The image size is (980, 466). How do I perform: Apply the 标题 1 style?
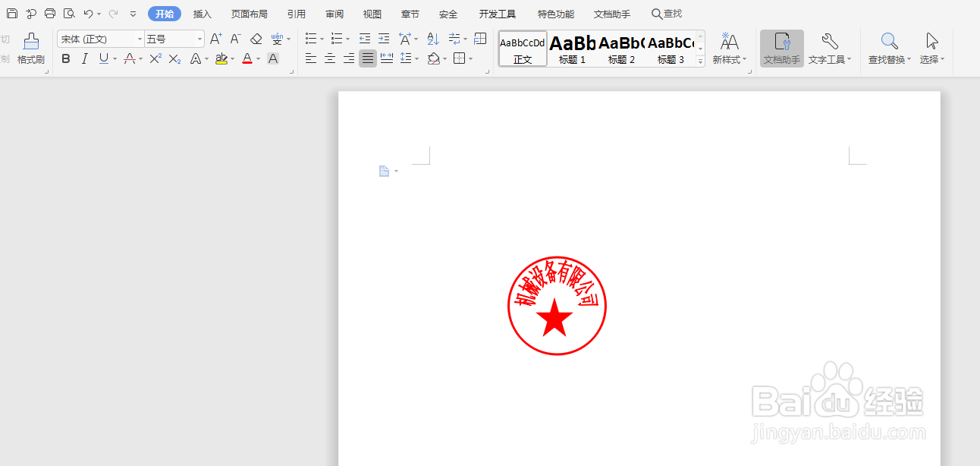click(x=573, y=49)
